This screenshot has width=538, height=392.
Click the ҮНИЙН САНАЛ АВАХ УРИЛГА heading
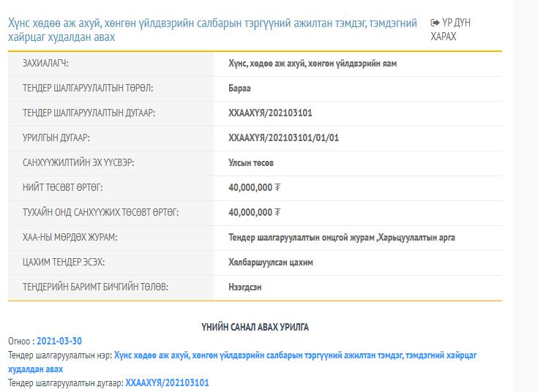click(x=255, y=327)
